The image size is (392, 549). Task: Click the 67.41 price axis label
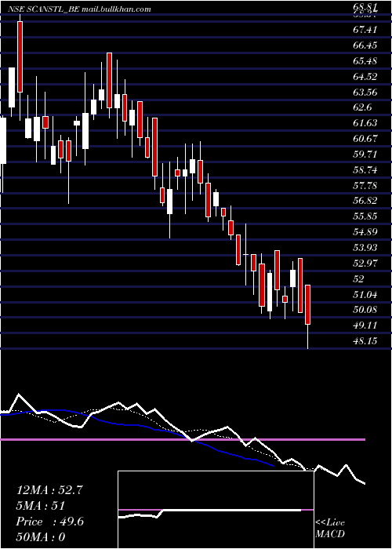coord(365,30)
